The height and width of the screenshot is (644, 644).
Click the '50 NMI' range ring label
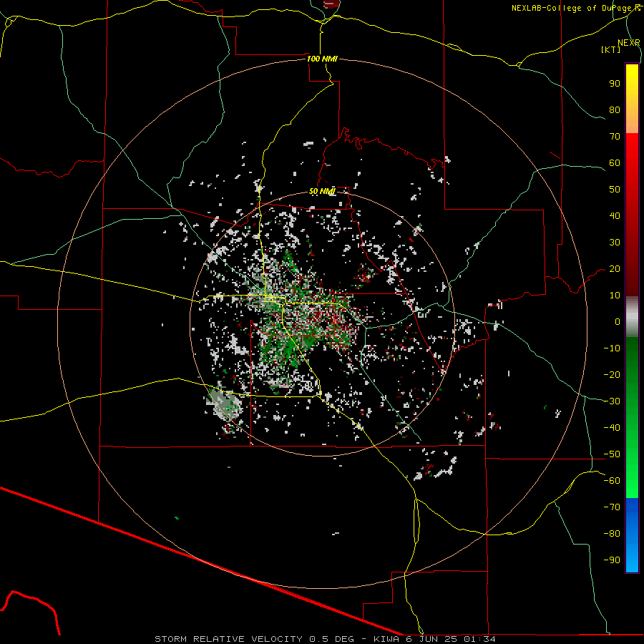click(x=322, y=191)
